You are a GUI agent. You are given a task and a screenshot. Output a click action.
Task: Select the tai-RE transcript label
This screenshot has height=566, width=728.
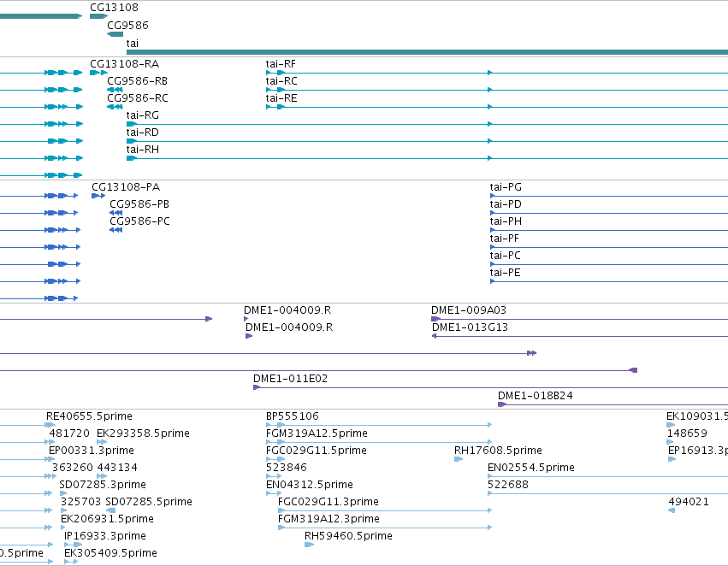(281, 98)
